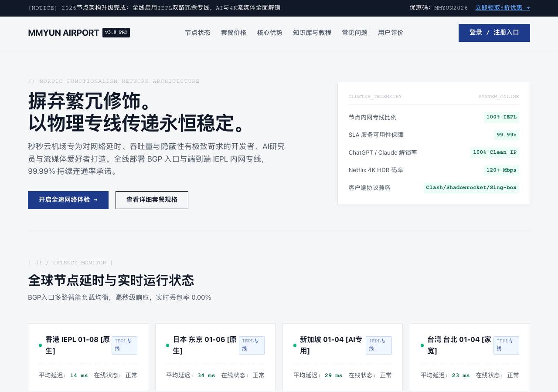Click the 99.99% SLA value badge

[x=507, y=135]
